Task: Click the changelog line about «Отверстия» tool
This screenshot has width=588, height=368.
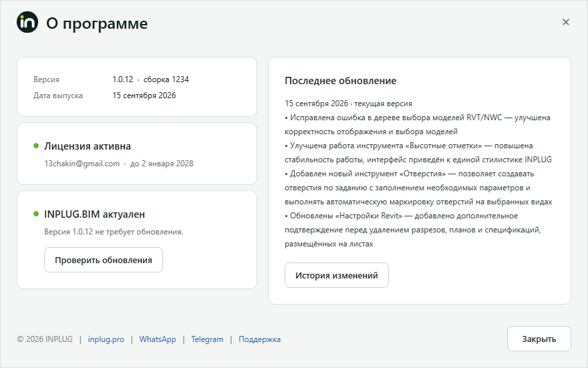Action: (418, 188)
